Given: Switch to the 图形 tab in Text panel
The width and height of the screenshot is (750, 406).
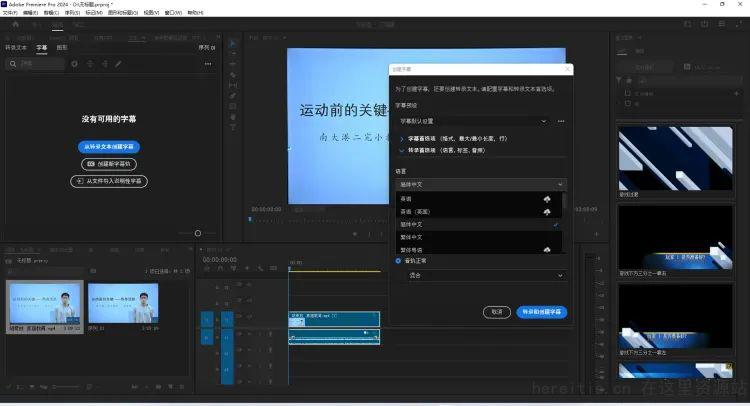Looking at the screenshot, I should (x=62, y=48).
